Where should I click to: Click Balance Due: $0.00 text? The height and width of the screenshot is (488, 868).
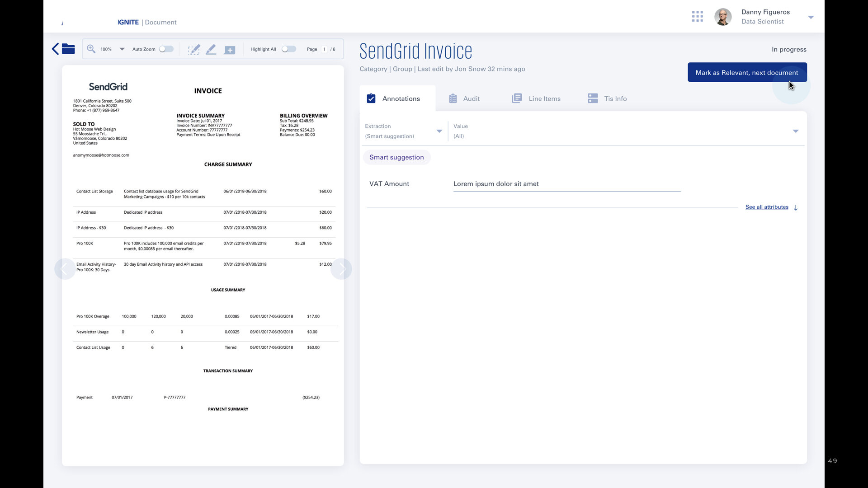(297, 135)
